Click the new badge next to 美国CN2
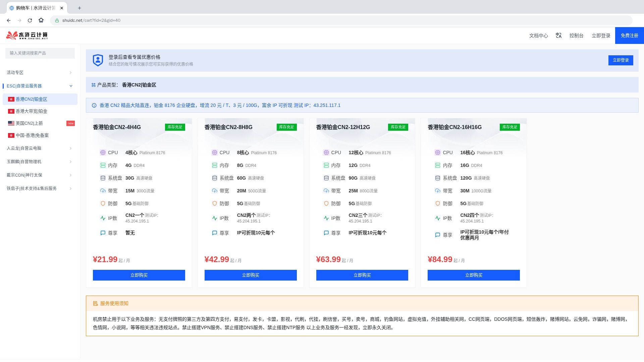The image size is (644, 362). coord(70,123)
